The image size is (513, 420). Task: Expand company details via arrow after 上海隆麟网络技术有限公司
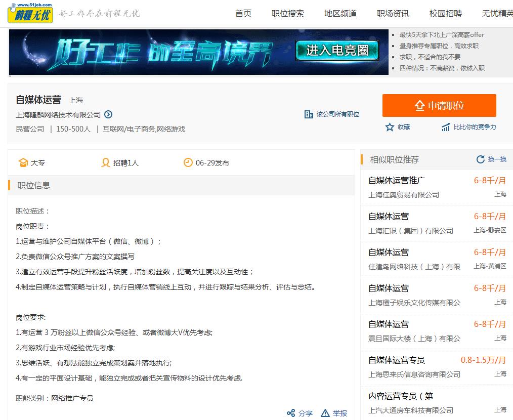pos(108,114)
